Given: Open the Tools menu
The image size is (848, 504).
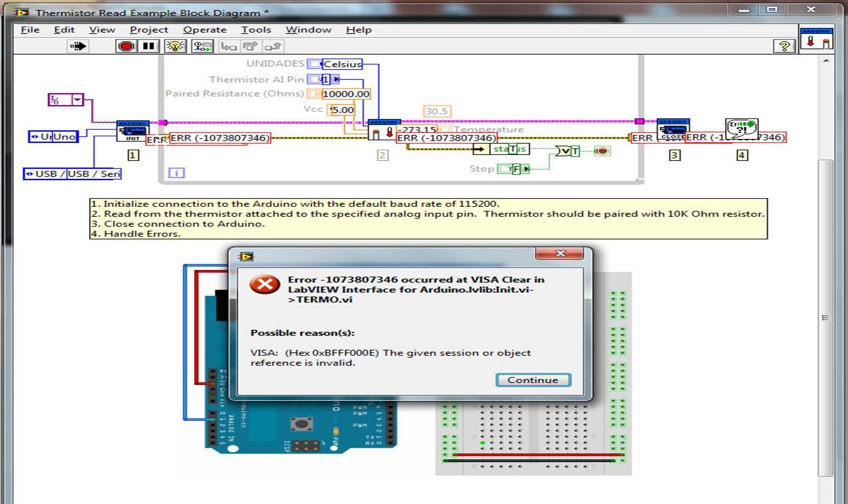Looking at the screenshot, I should click(x=256, y=30).
